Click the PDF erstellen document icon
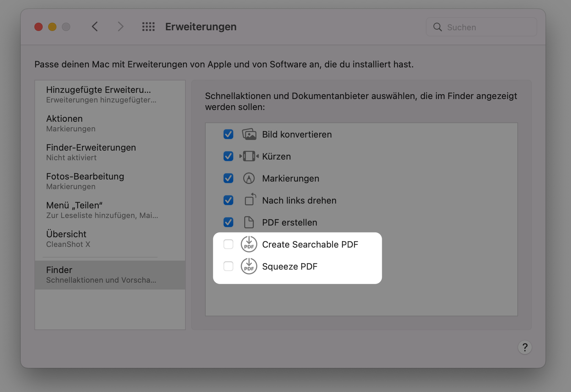 click(249, 222)
